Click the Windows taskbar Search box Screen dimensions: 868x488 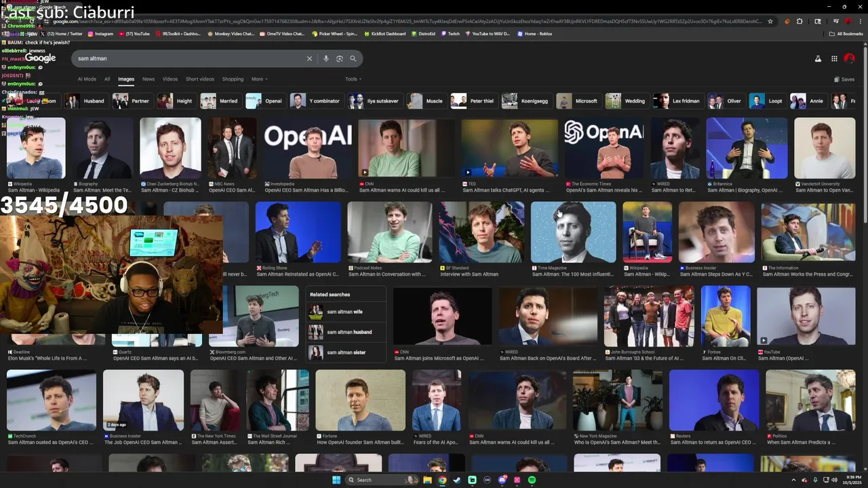click(x=382, y=480)
